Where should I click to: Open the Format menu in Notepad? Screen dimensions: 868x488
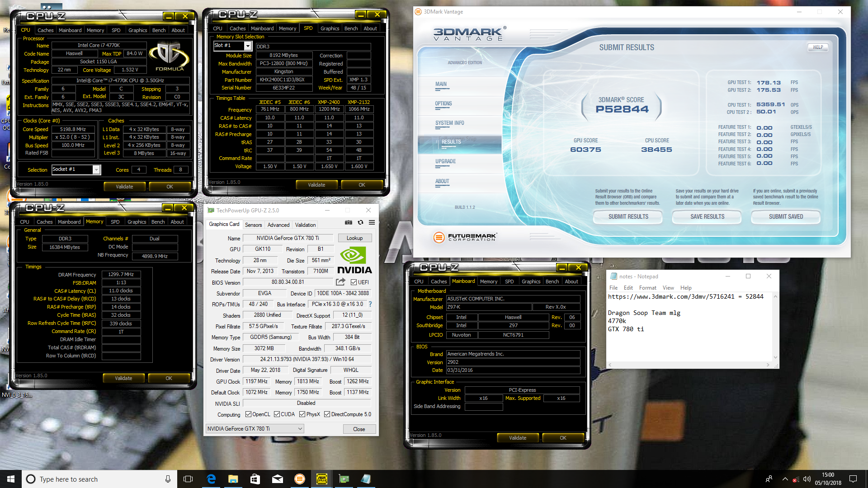647,288
